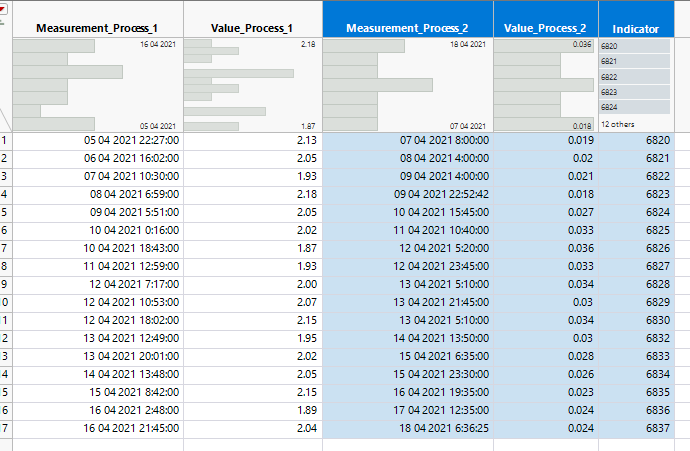Select the 6824 bar in Indicator histogram
This screenshot has height=451, width=690.
tap(635, 107)
